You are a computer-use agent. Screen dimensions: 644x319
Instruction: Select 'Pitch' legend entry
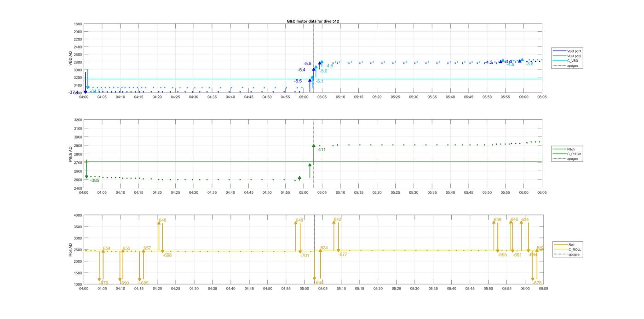pyautogui.click(x=571, y=149)
